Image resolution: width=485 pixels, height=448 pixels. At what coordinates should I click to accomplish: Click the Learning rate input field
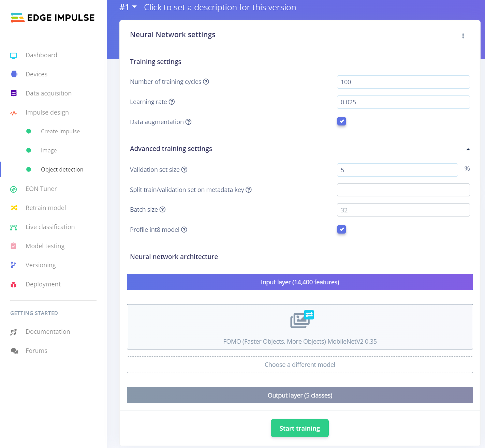point(403,102)
